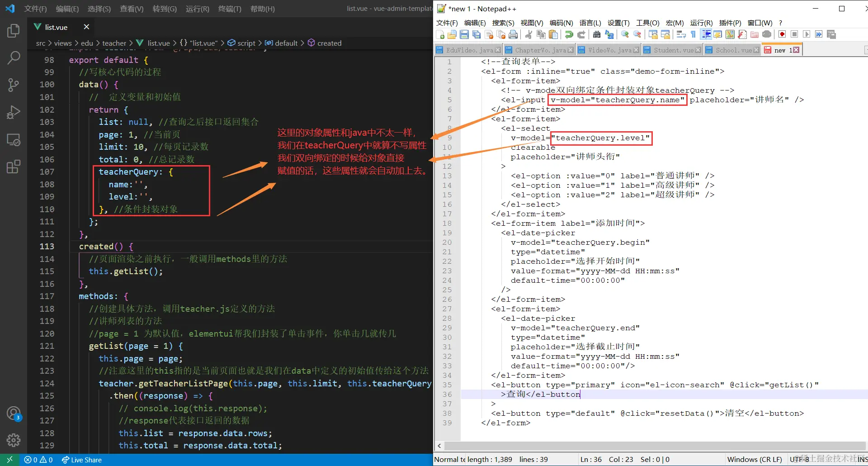Create a new file in Notepad++
This screenshot has height=466, width=868.
tap(440, 34)
